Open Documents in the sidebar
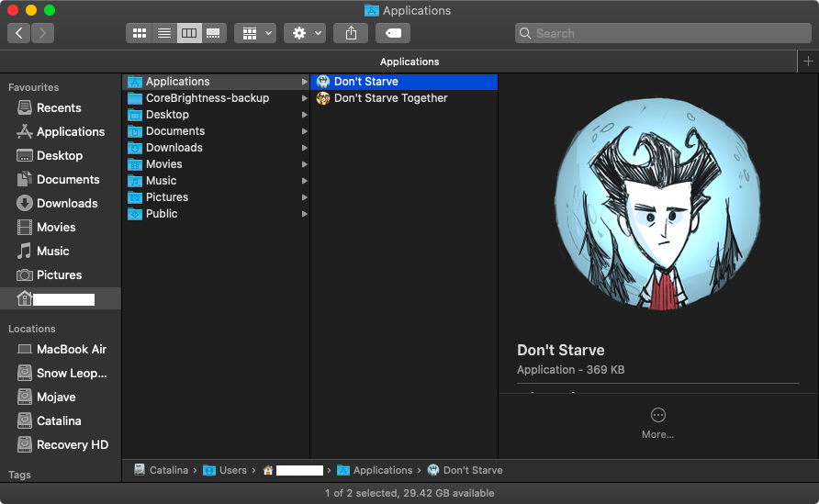 61,180
